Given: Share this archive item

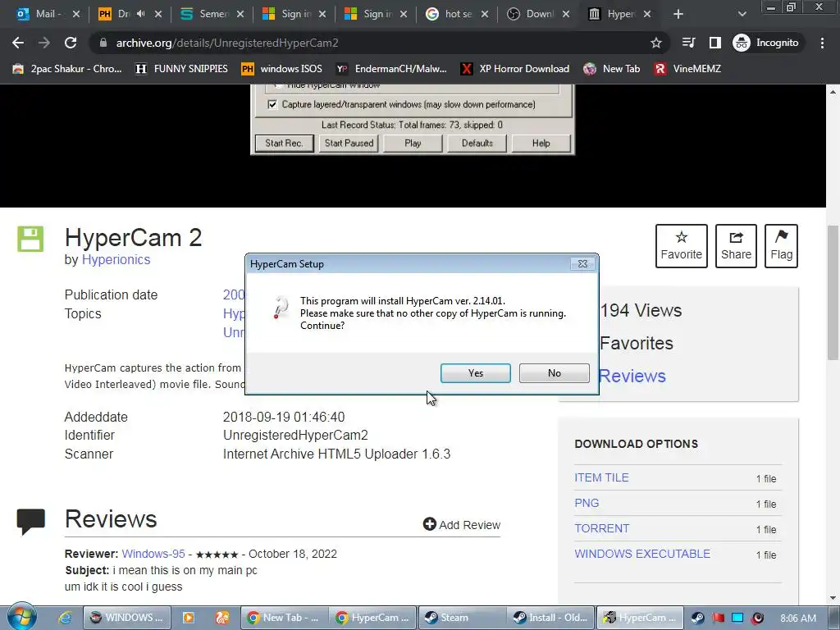Looking at the screenshot, I should [736, 246].
